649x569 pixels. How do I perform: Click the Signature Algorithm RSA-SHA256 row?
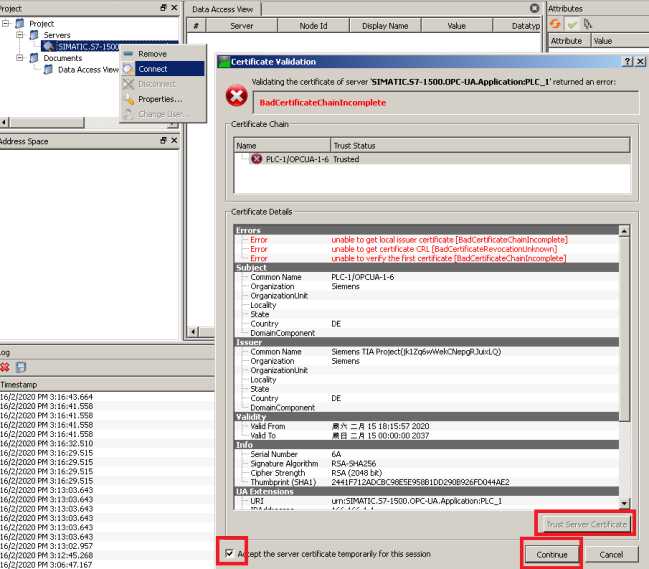click(427, 463)
